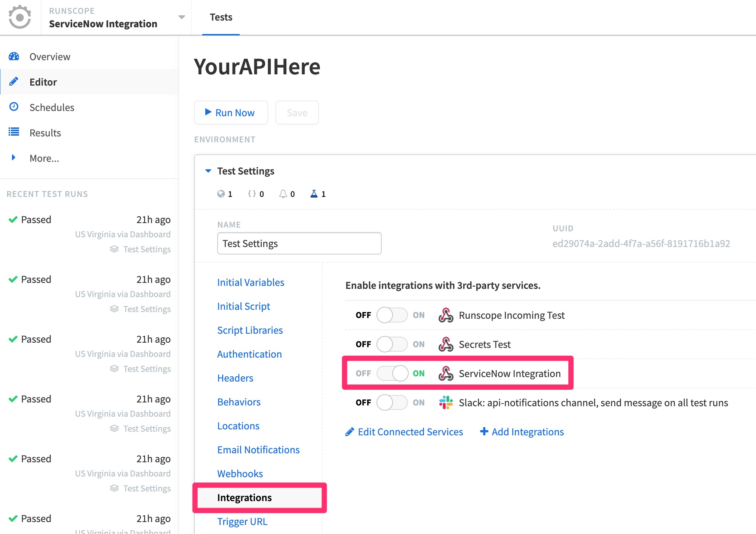The height and width of the screenshot is (534, 756).
Task: Click webhook icon beside ServiceNow Integration
Action: click(446, 373)
